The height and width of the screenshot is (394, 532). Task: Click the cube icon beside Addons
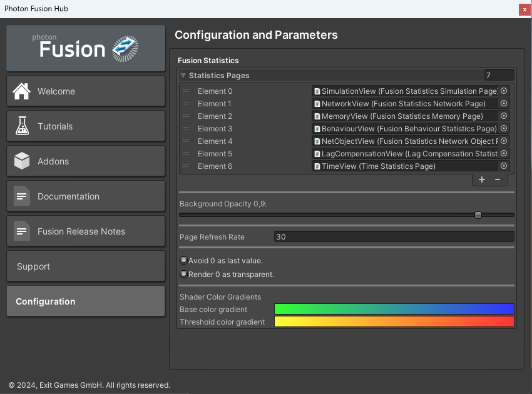tap(22, 161)
